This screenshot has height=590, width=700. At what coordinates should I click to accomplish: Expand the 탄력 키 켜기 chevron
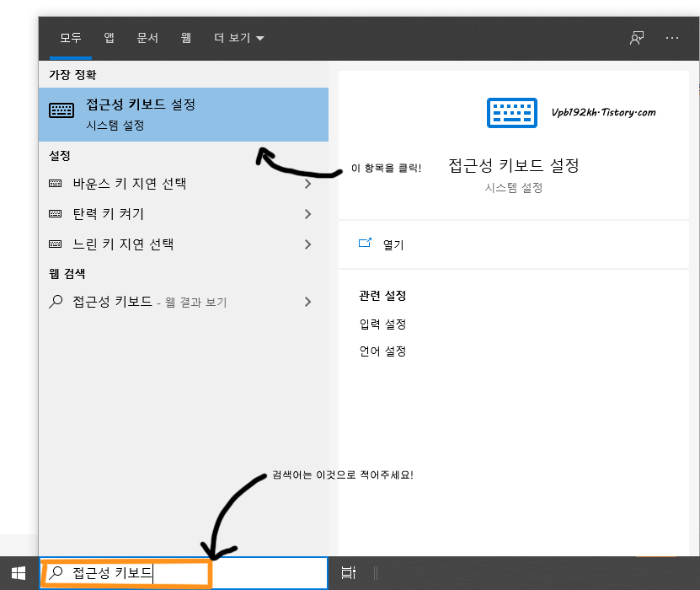(x=307, y=214)
